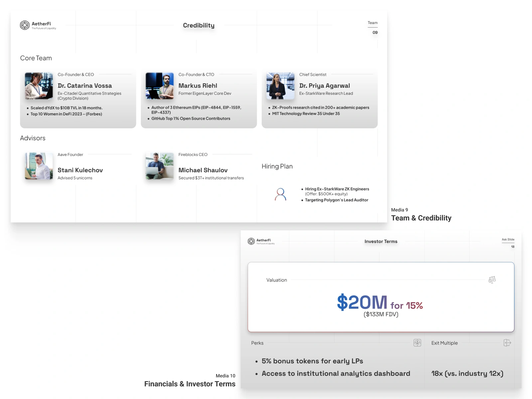Click 'Author of 3 Ethereum EIPs' bullet
This screenshot has width=532, height=399.
point(196,110)
